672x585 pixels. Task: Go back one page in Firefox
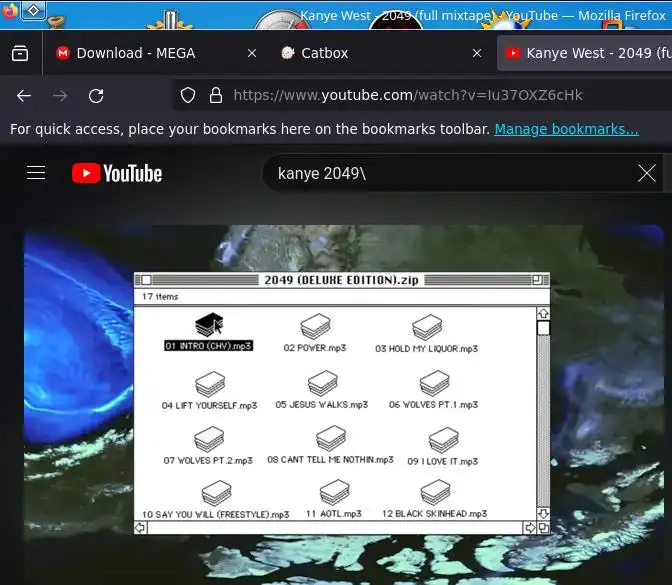(x=24, y=96)
